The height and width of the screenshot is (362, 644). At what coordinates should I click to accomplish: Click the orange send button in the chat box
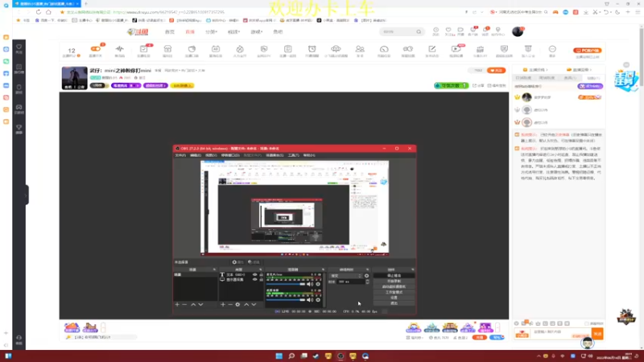tap(597, 334)
